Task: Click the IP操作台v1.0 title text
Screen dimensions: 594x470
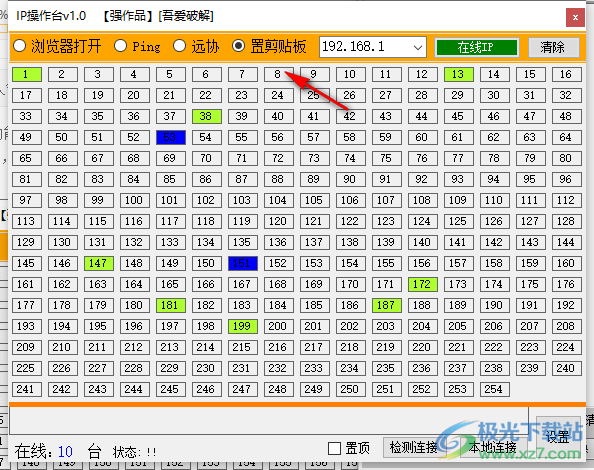Action: [51, 16]
